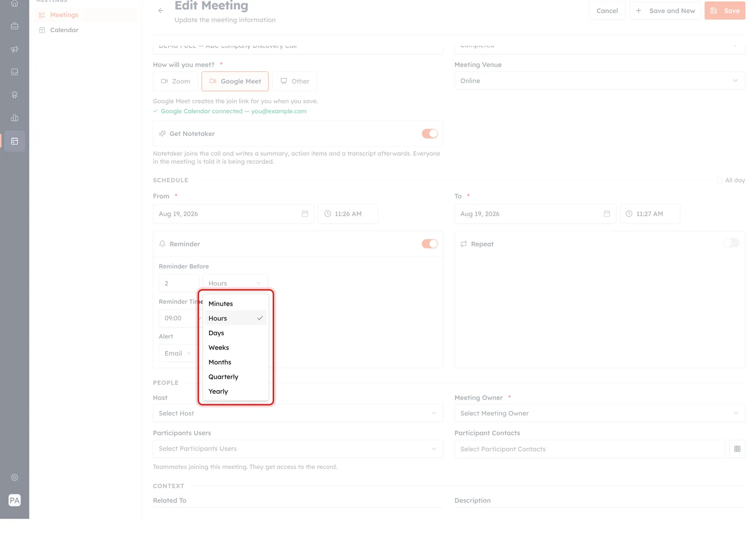Click the calendar icon in the From date field
Screen dimensions: 756x554
click(305, 214)
